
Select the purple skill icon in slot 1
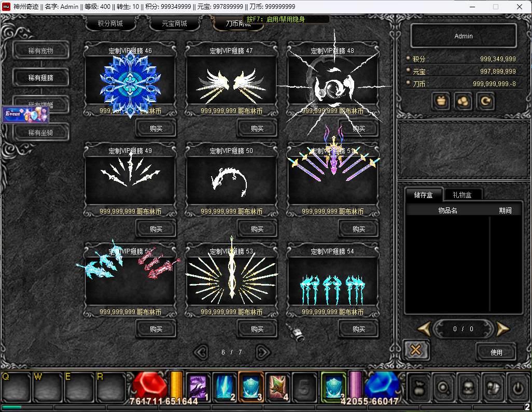point(198,386)
